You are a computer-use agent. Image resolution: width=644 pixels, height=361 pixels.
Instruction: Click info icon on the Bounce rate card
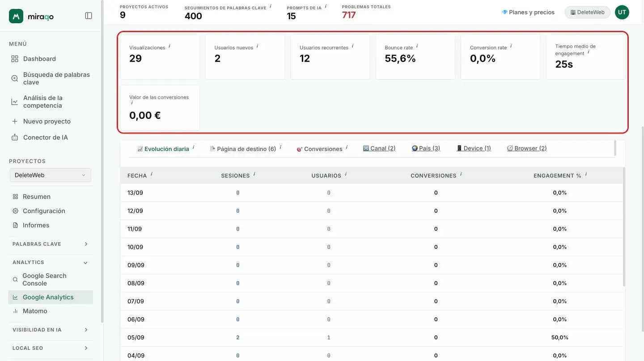point(417,46)
